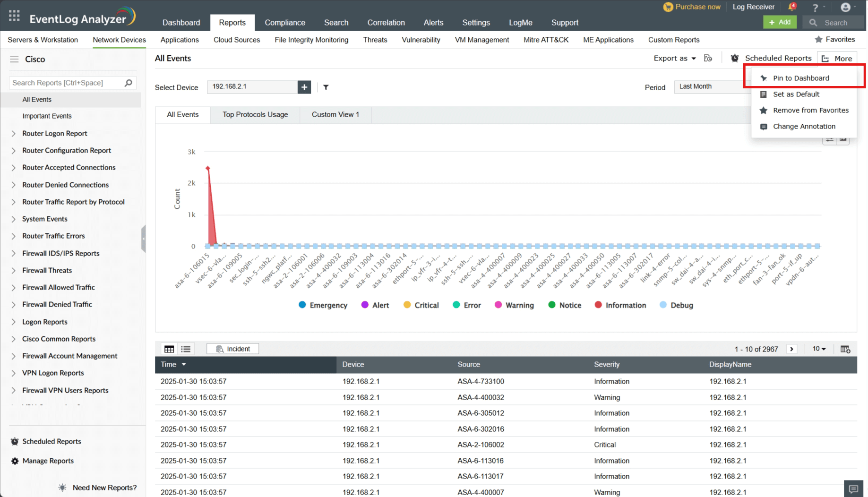Click the chart settings icon above the graph
Image resolution: width=868 pixels, height=497 pixels.
(829, 140)
